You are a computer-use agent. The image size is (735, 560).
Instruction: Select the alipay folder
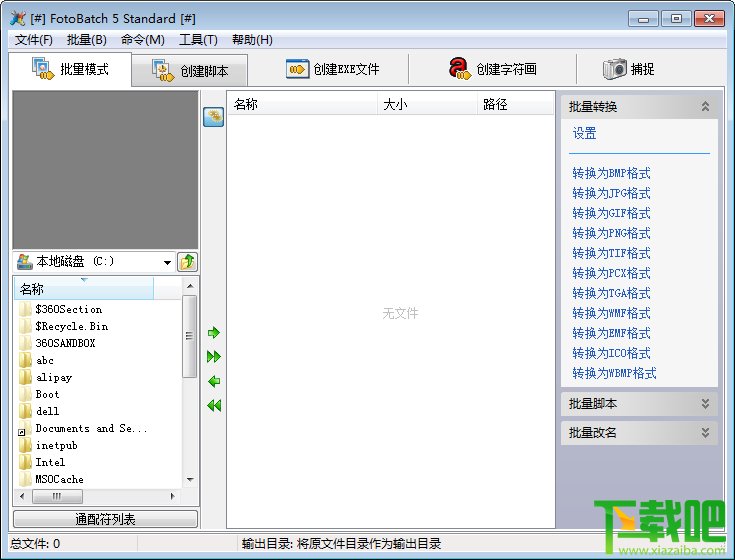click(x=45, y=377)
